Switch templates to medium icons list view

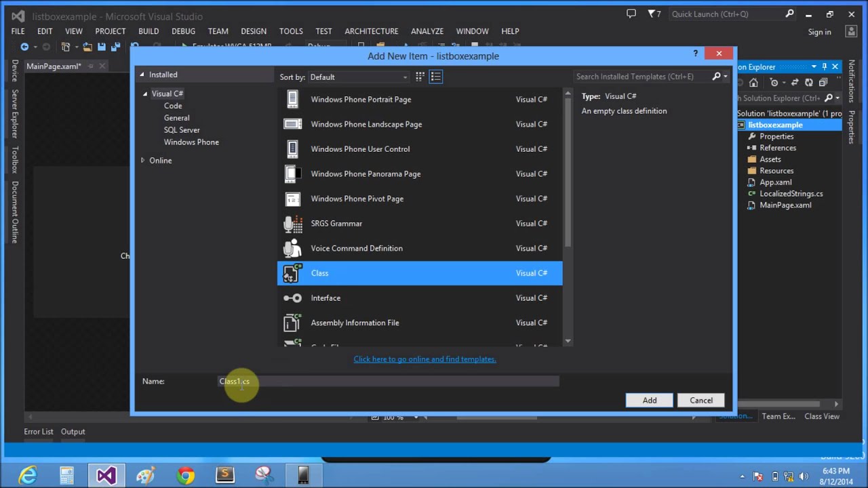tap(436, 77)
